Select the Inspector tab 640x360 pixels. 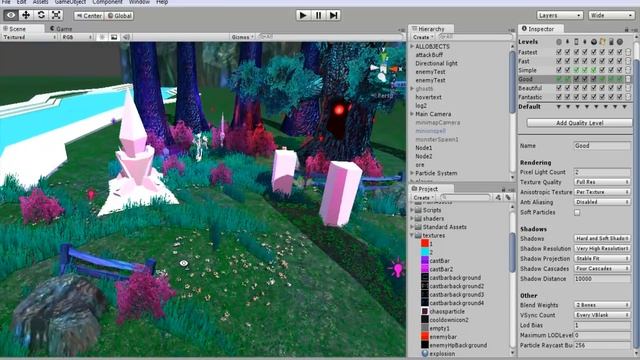click(x=541, y=29)
